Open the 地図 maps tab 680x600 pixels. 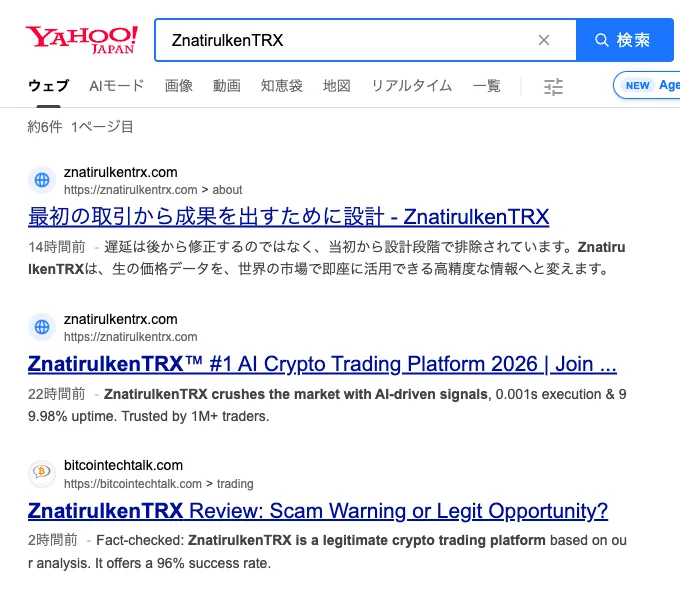tap(337, 86)
